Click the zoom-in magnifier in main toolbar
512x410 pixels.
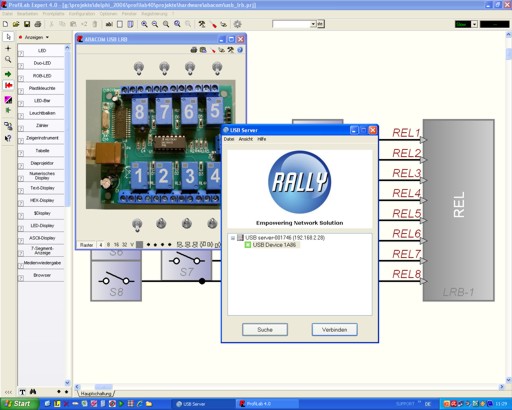pos(144,24)
